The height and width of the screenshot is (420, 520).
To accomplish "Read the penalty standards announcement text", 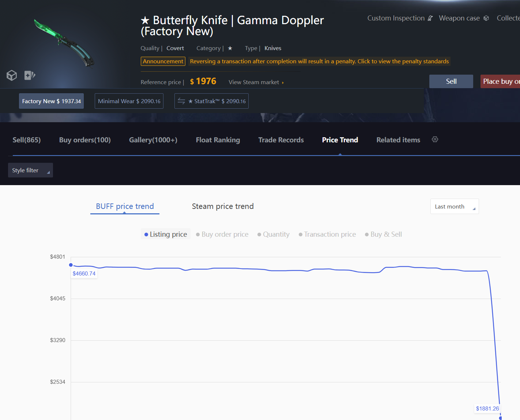I will [319, 61].
